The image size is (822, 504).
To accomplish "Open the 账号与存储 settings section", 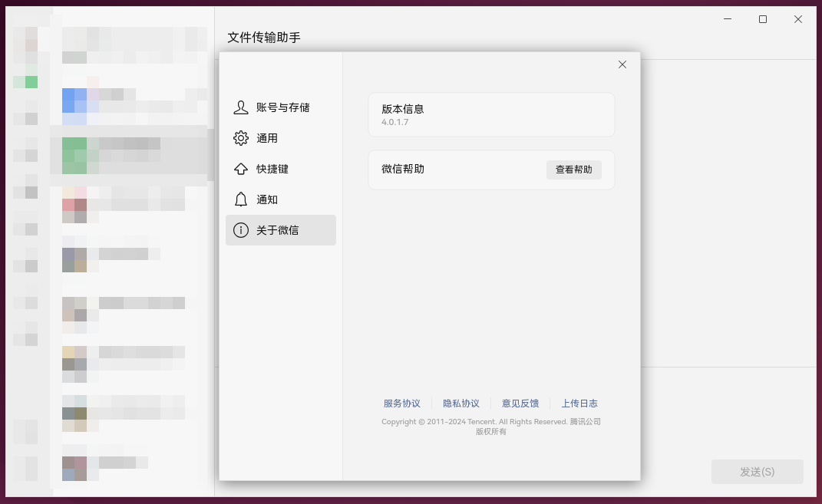I will [280, 107].
